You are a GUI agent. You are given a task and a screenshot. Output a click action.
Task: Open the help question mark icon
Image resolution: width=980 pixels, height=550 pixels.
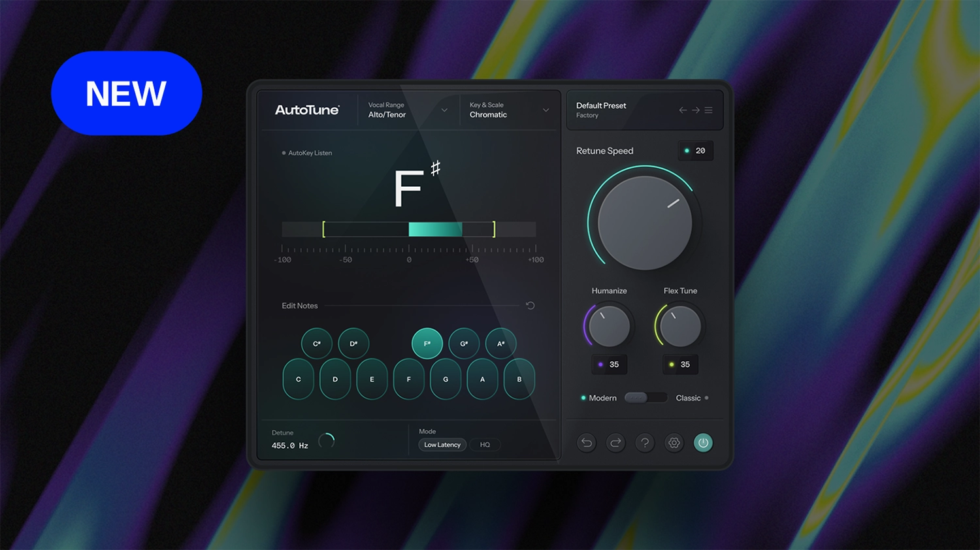click(645, 442)
